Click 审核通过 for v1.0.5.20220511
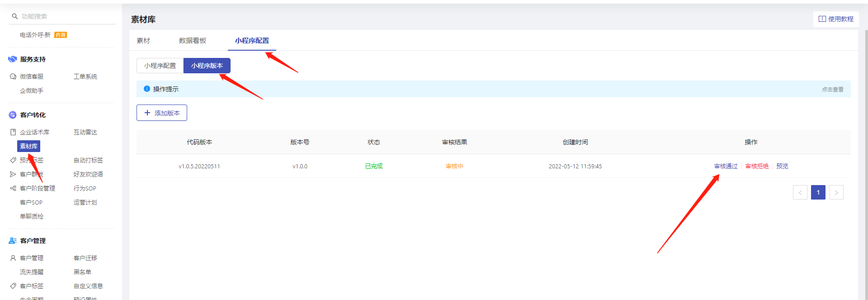 pyautogui.click(x=726, y=166)
